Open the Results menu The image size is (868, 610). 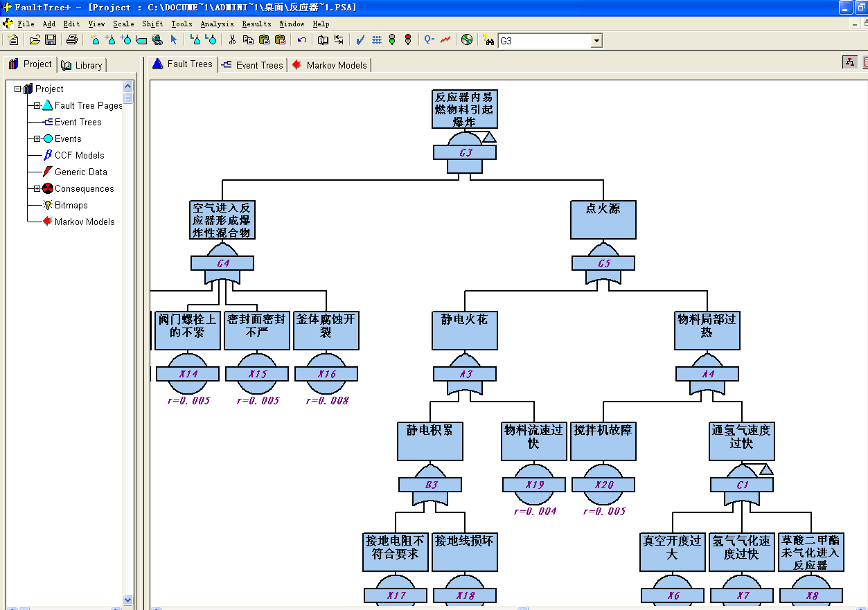257,24
